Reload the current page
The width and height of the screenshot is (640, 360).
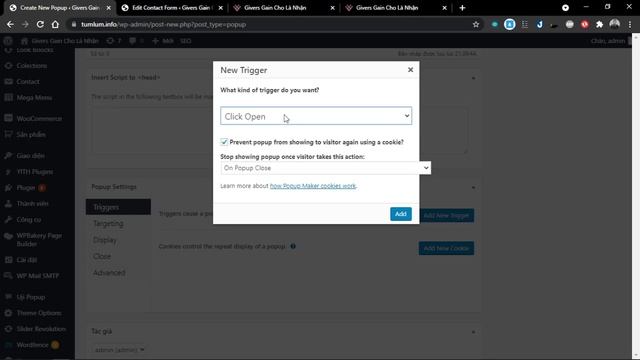point(40,24)
